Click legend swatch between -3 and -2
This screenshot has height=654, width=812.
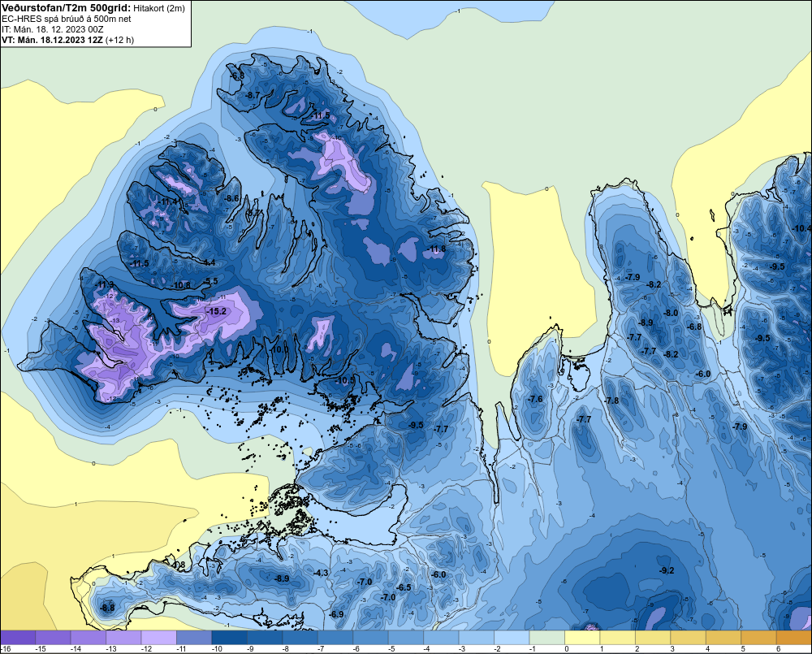[477, 638]
